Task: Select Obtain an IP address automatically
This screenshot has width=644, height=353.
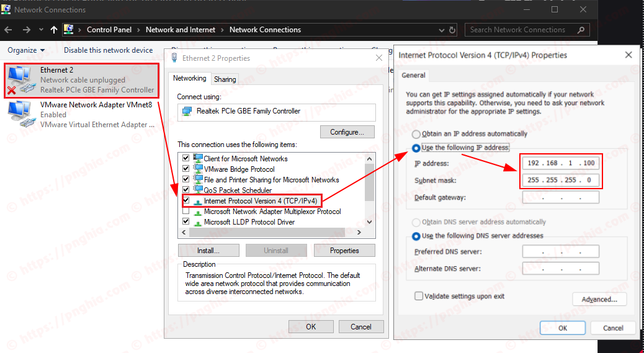Action: (x=416, y=134)
